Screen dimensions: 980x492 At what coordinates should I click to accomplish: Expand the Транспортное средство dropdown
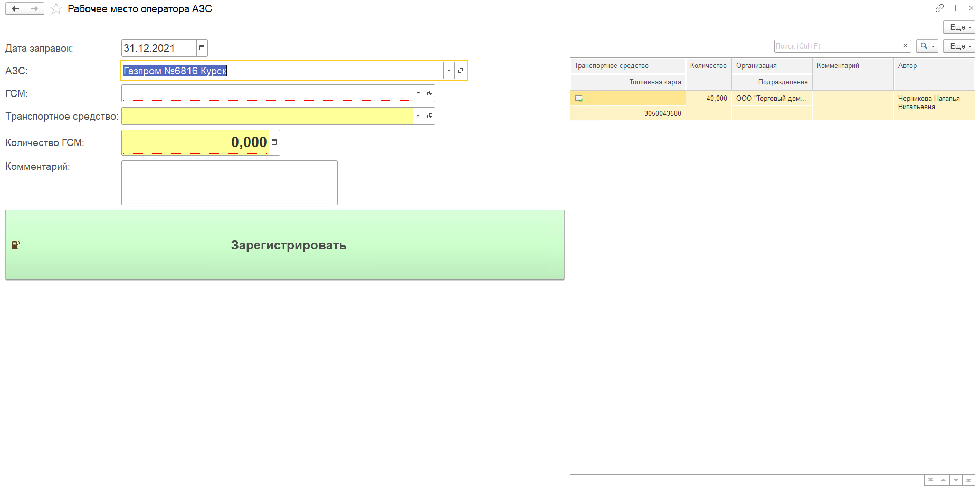pyautogui.click(x=418, y=116)
